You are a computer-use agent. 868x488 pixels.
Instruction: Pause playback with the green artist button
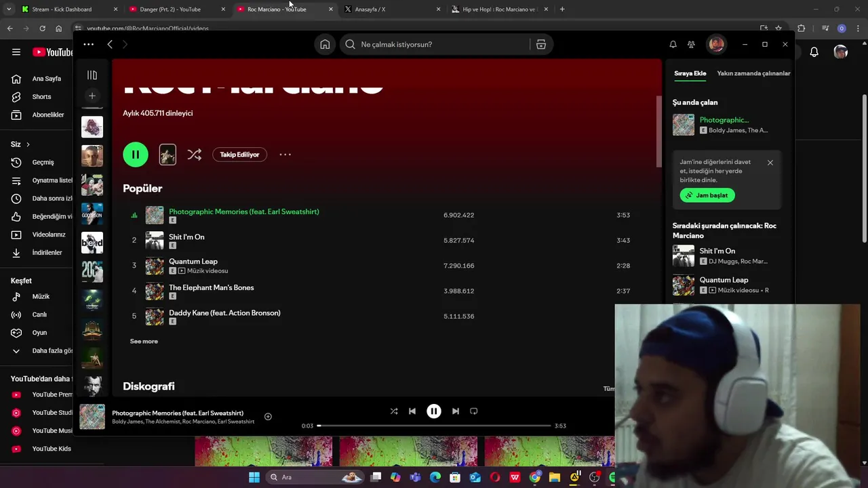135,155
